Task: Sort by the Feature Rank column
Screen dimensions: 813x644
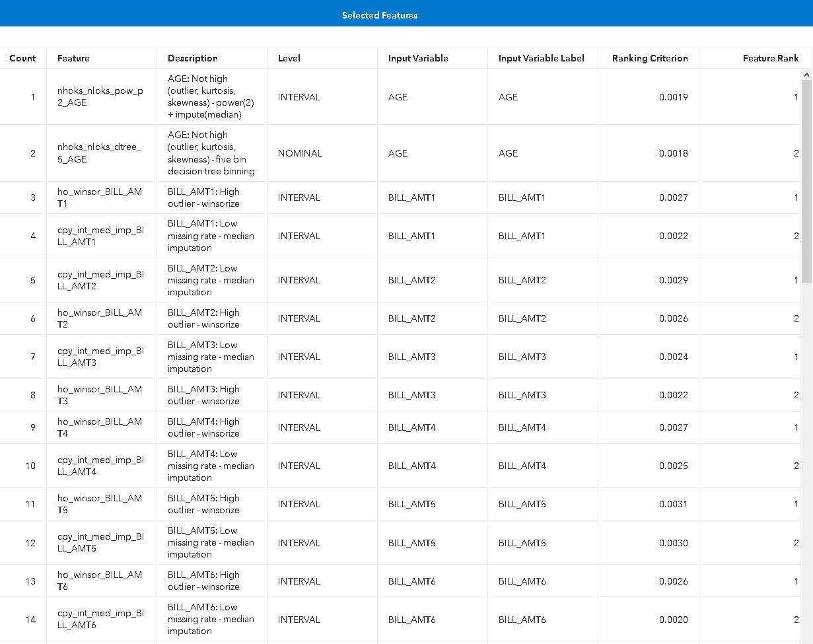Action: 770,58
